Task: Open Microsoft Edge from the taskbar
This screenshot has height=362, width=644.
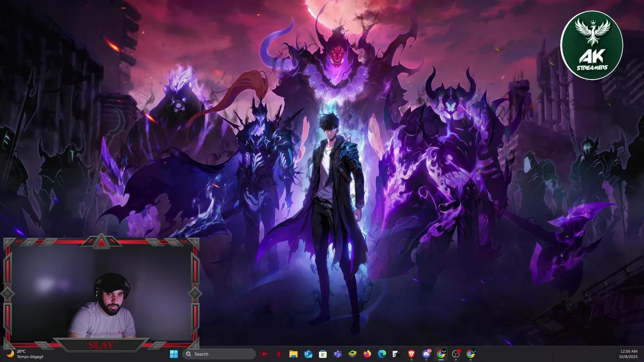Action: pos(382,354)
